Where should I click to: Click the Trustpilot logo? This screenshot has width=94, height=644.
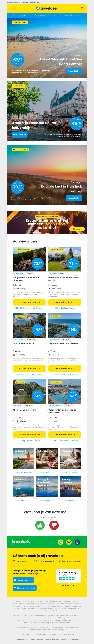(x=68, y=585)
